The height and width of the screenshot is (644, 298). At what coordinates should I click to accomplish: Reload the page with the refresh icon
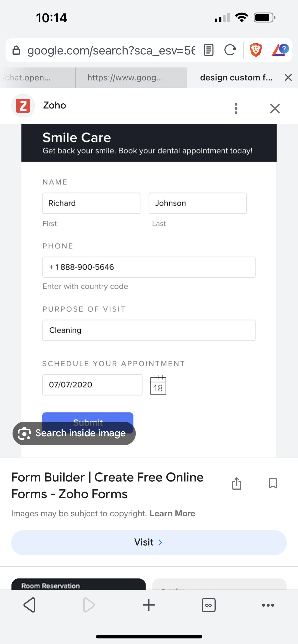pyautogui.click(x=230, y=50)
